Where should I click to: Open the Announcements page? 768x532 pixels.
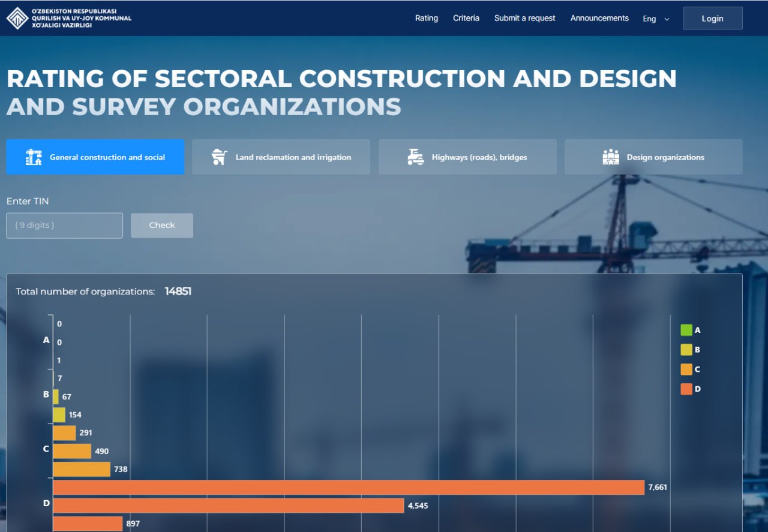click(599, 18)
